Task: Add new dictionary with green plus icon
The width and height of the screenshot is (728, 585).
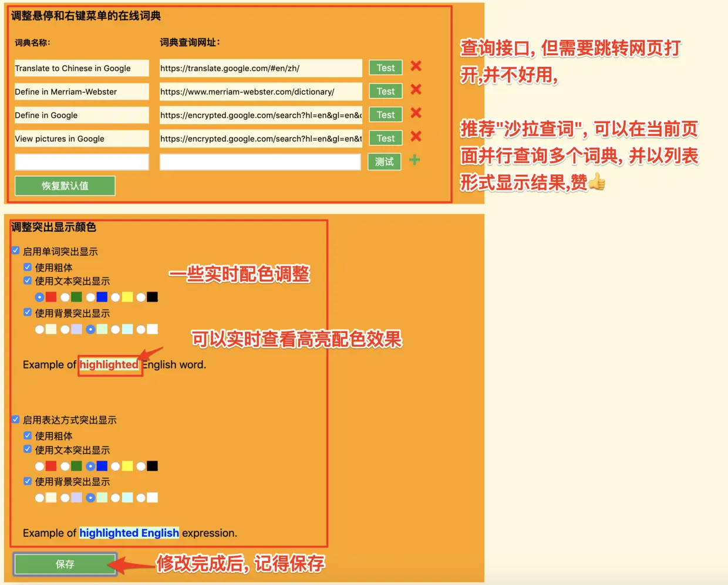Action: (x=414, y=160)
